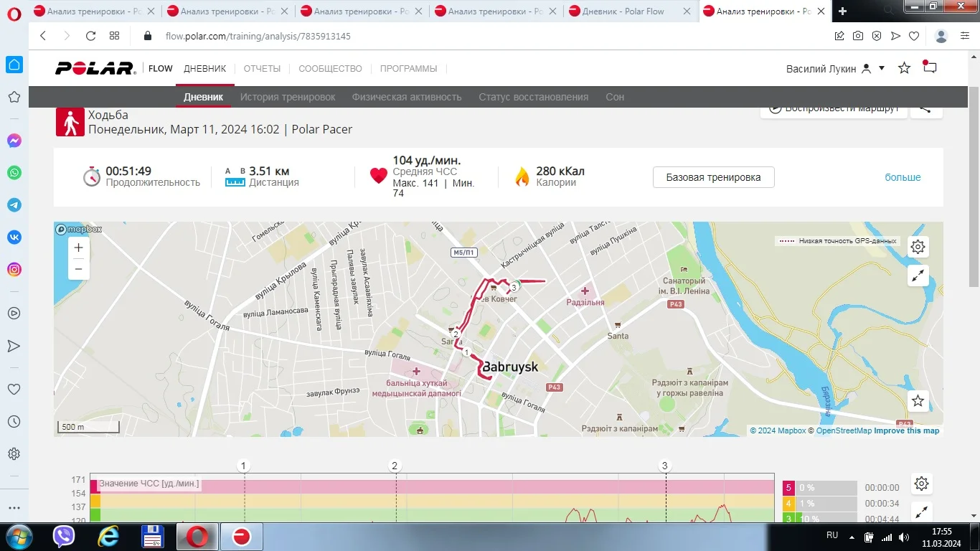The width and height of the screenshot is (980, 551).
Task: Zoom out on the map
Action: point(79,269)
